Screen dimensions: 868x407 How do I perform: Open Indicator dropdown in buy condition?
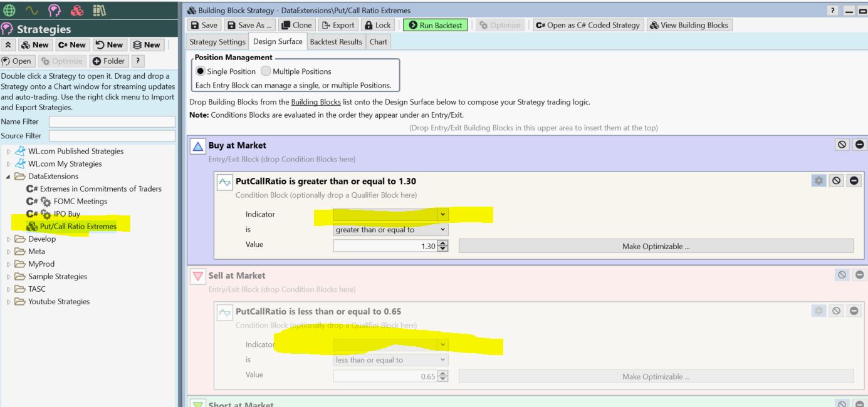(x=444, y=215)
